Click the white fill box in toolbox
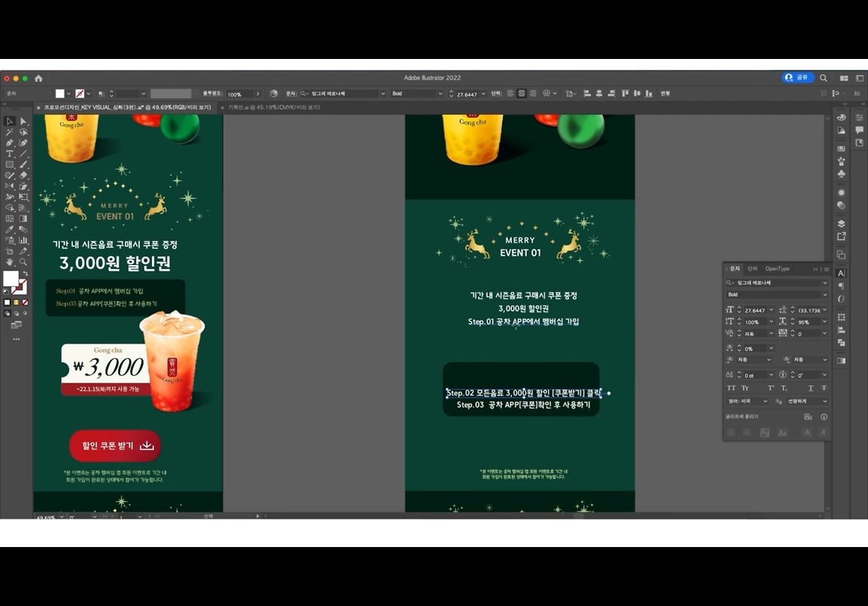Screen dimensions: 868x606 pyautogui.click(x=11, y=279)
